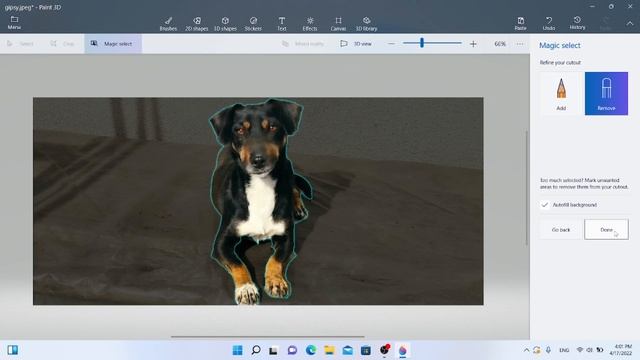The image size is (640, 360).
Task: Click the Magic select tool button
Action: [113, 44]
